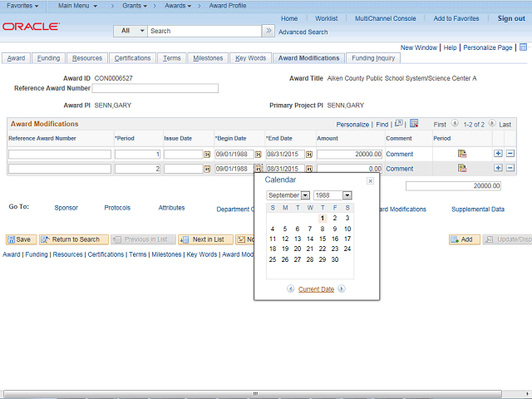Open Issue Date calendar for period 2

tap(207, 169)
